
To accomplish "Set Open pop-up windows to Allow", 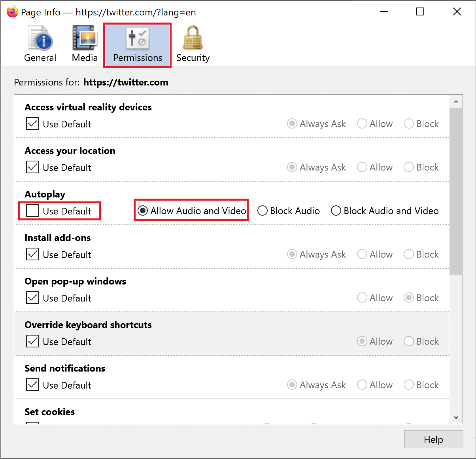I will coord(362,298).
